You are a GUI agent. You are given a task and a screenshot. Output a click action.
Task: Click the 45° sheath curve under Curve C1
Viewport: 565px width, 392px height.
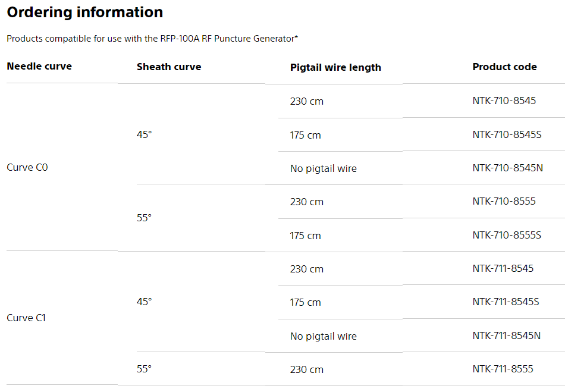coord(145,302)
